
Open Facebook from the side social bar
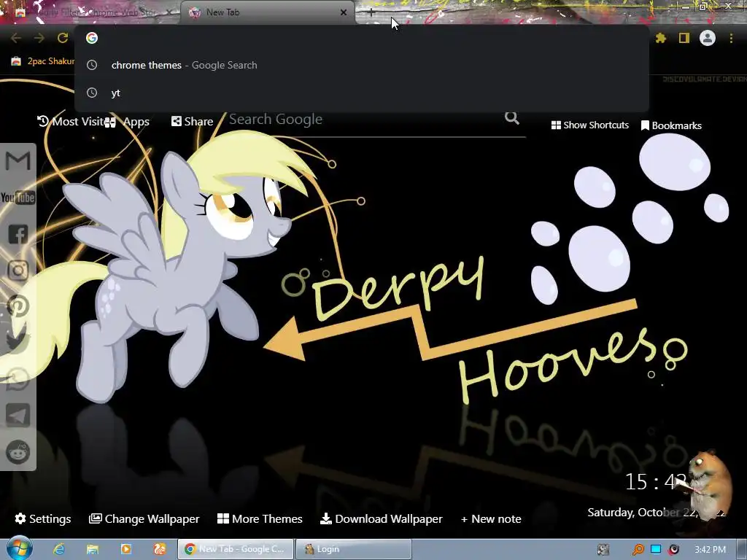pyautogui.click(x=18, y=234)
